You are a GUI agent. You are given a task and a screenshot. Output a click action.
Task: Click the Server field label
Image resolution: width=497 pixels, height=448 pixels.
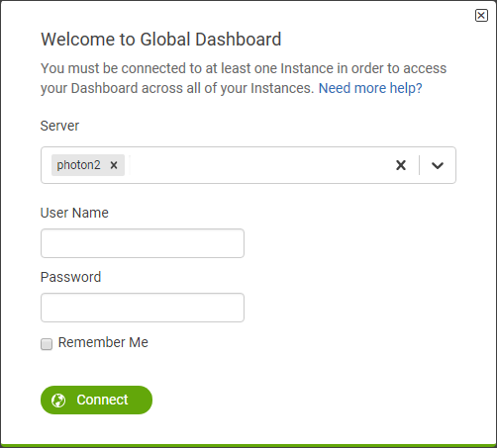point(59,126)
